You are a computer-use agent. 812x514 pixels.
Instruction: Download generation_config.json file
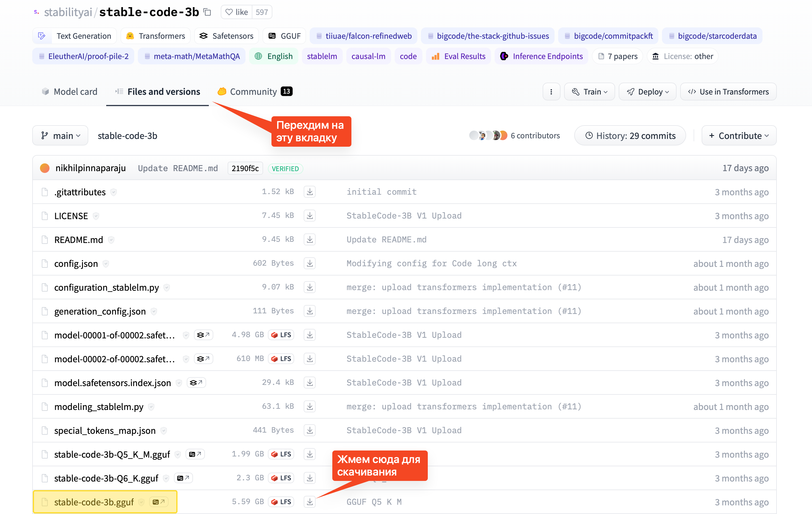pos(310,311)
